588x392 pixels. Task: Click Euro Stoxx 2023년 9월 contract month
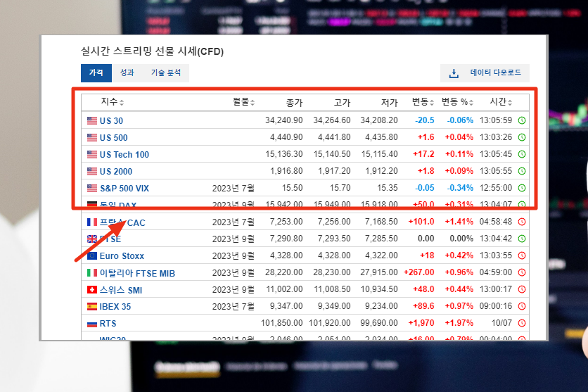coord(234,256)
